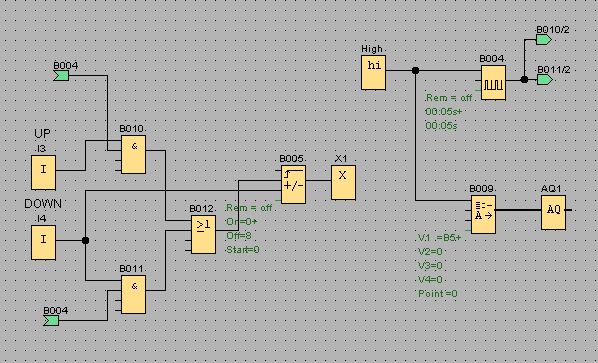
Task: Click the B010 AND gate block
Action: click(x=133, y=154)
